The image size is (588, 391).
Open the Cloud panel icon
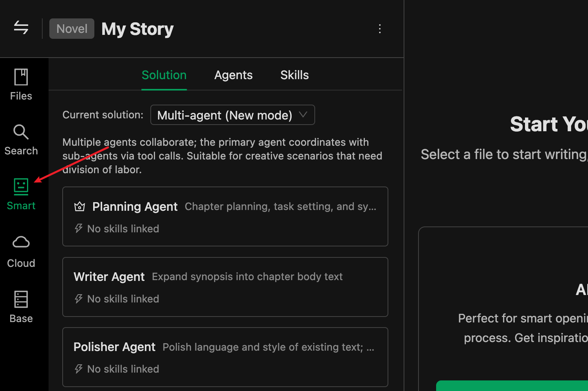click(21, 242)
